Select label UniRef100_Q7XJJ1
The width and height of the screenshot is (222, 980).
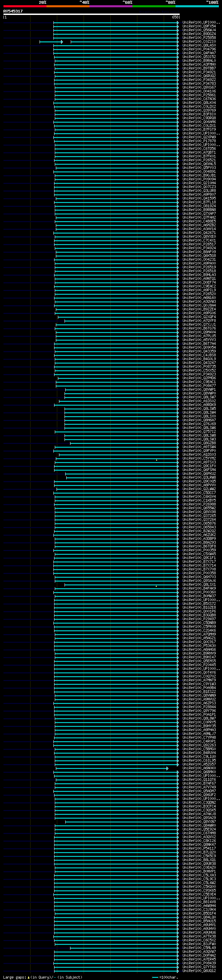click(x=199, y=324)
